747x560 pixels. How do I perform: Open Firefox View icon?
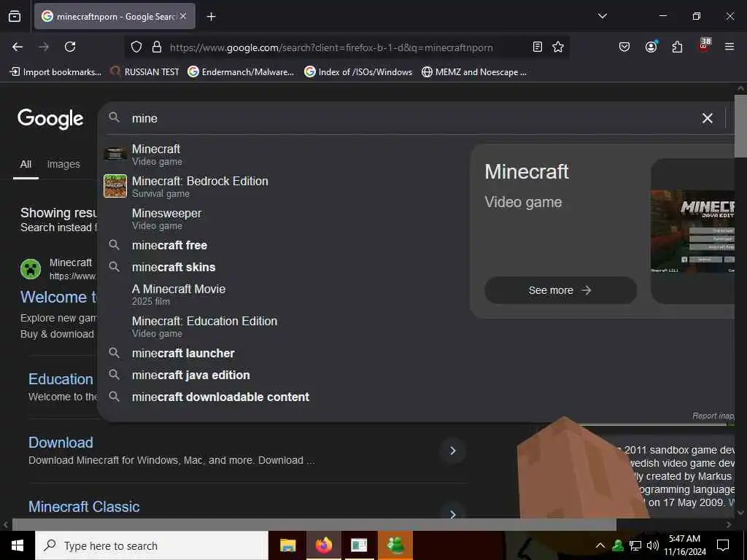tap(15, 16)
